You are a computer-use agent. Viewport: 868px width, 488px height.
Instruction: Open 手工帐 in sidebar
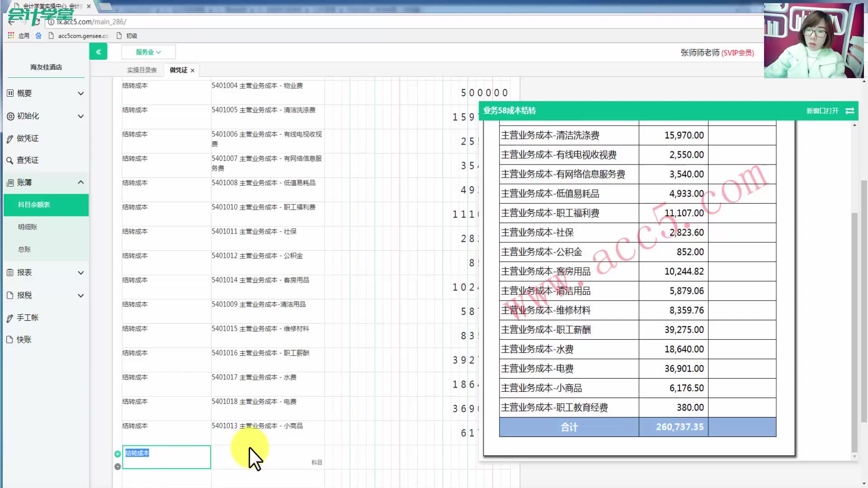point(27,318)
